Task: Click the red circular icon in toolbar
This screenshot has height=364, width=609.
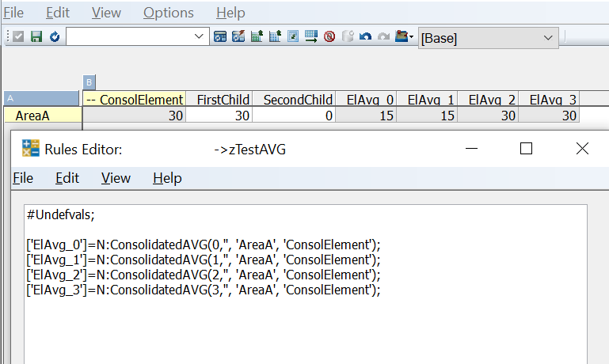Action: click(329, 36)
